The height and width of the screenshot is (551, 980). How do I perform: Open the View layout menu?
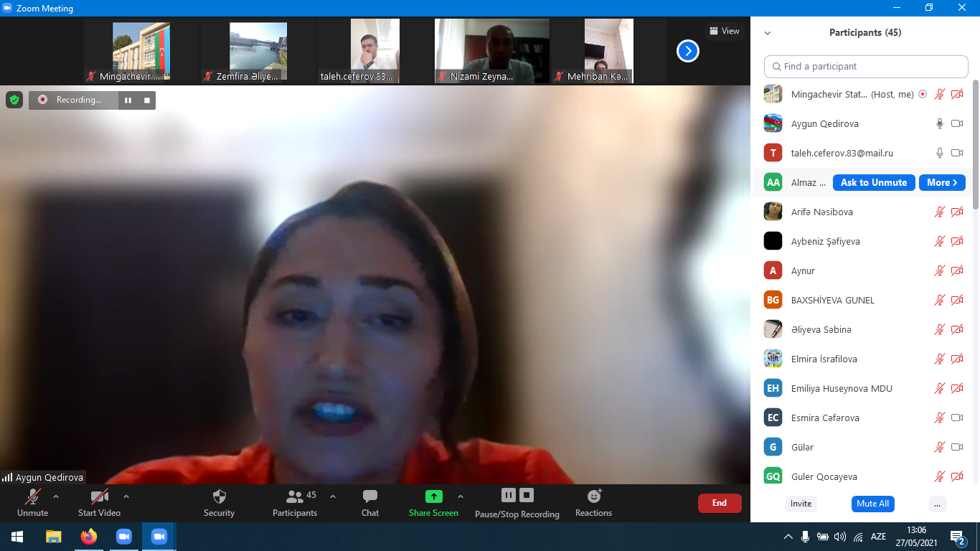tap(724, 31)
